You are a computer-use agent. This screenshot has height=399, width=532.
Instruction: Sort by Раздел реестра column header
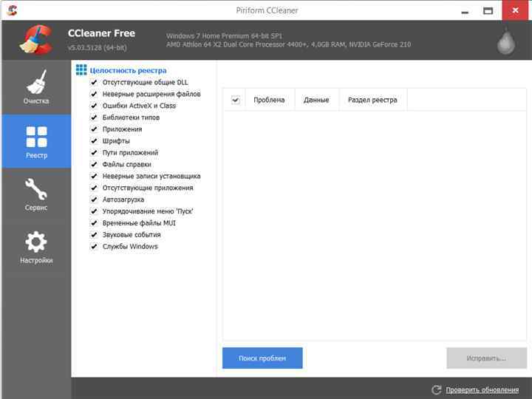[x=372, y=100]
